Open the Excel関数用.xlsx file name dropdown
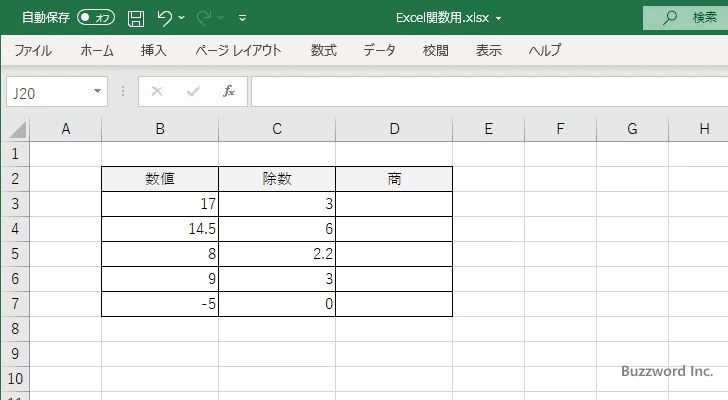The image size is (728, 400). [499, 19]
